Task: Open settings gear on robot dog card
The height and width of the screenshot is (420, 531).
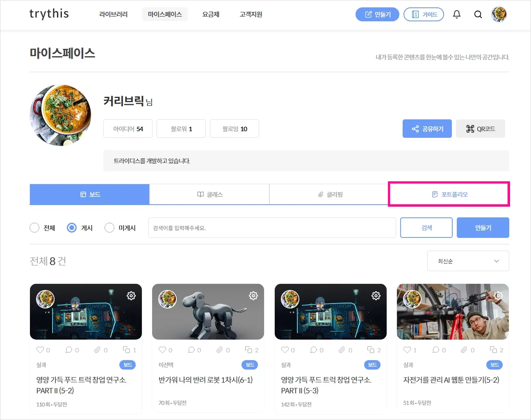Action: coord(253,296)
